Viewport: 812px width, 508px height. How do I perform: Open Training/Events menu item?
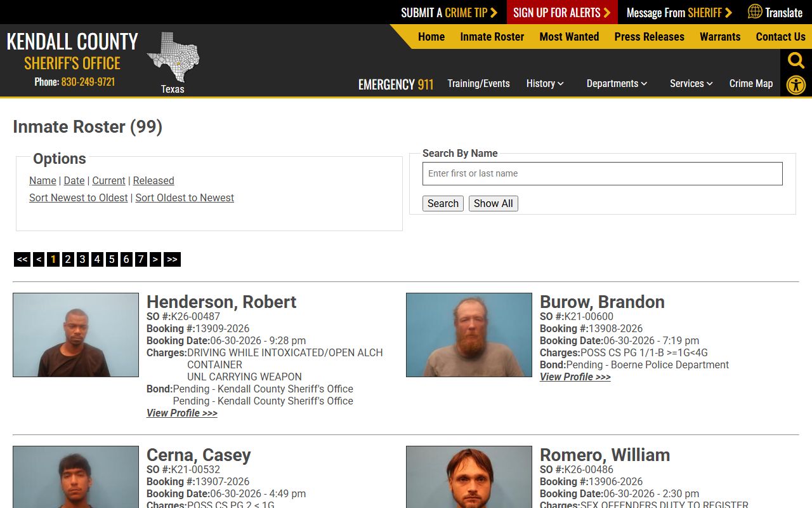478,84
